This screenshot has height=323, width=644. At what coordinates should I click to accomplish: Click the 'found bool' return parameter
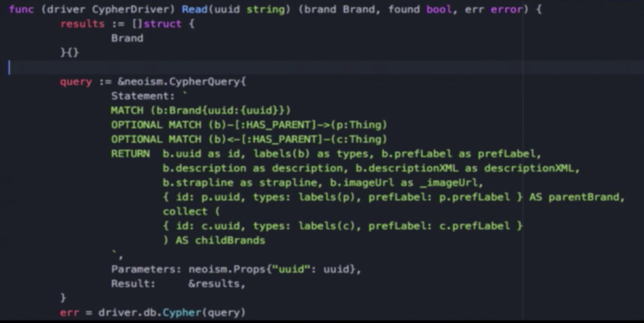(x=420, y=9)
